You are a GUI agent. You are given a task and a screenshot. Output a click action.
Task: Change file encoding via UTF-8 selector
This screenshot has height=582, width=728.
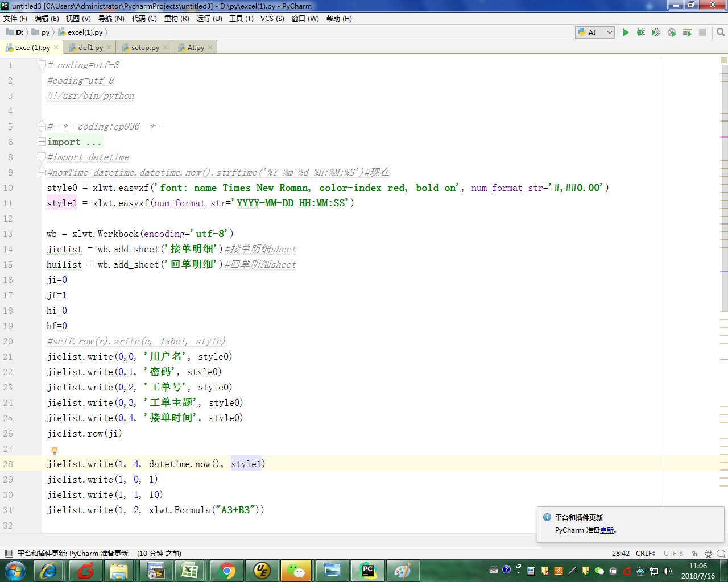pyautogui.click(x=673, y=553)
